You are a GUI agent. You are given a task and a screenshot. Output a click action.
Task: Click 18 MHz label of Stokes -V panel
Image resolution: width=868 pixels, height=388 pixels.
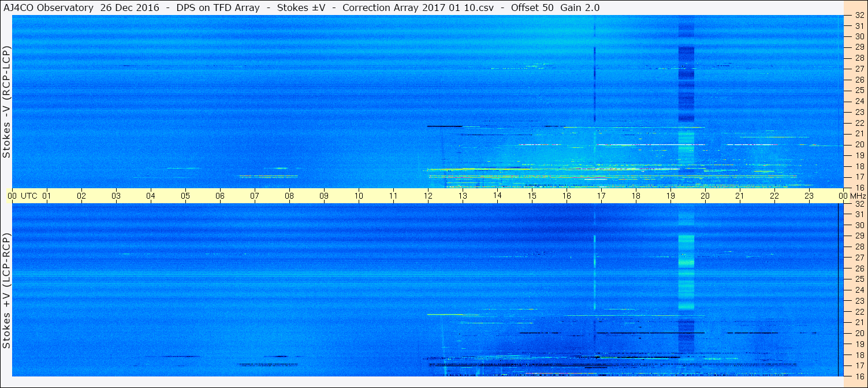tap(859, 166)
